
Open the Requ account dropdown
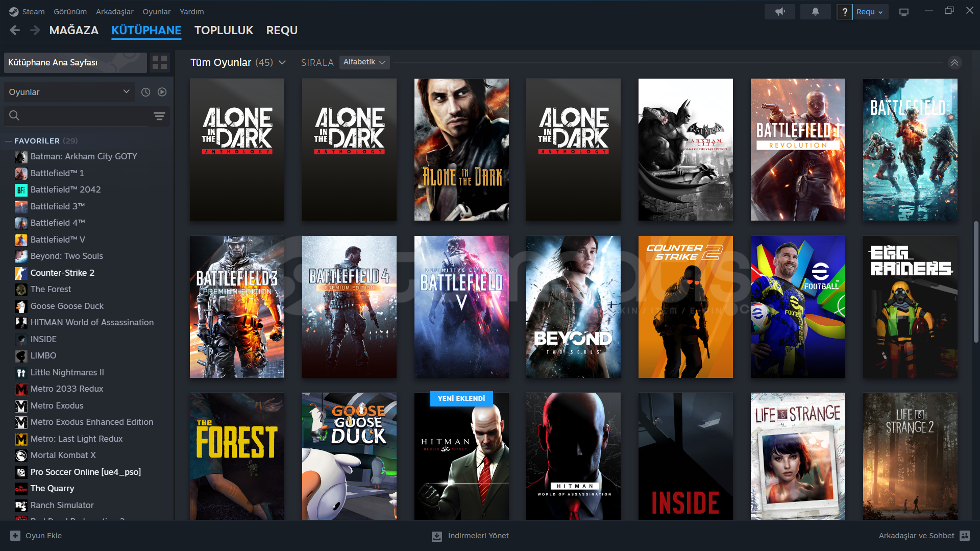click(870, 12)
